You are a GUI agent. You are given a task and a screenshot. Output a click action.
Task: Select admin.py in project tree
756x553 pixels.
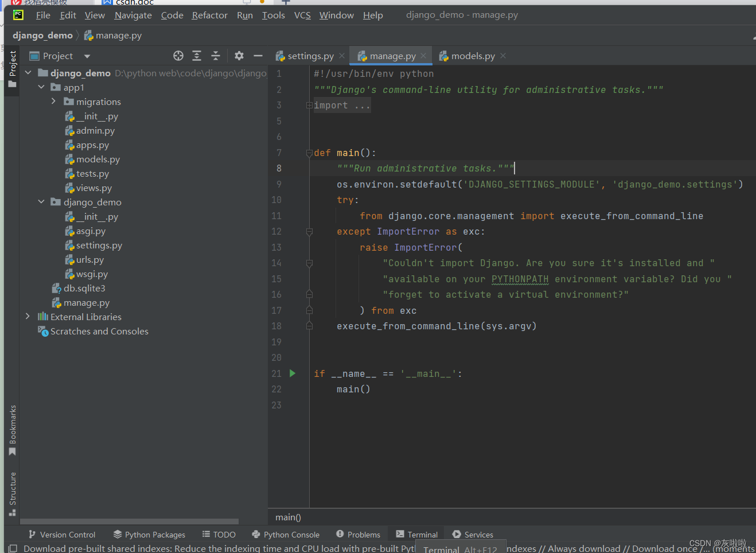point(90,131)
